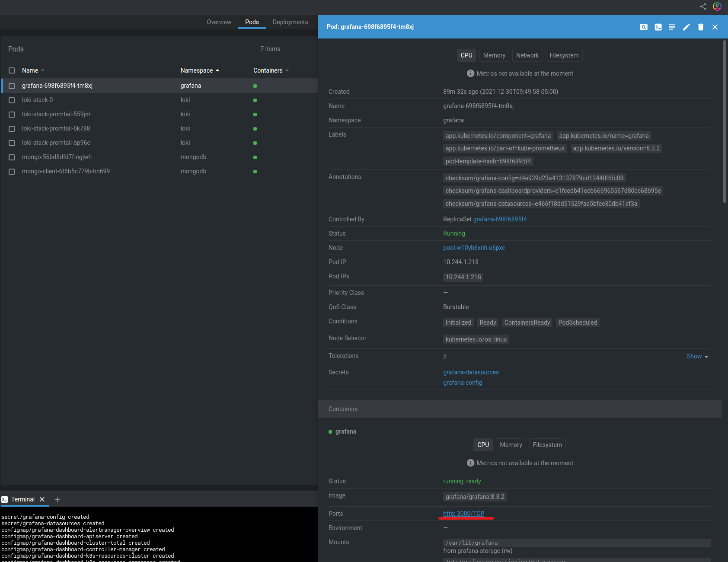
Task: Open the grafana-datasources secret link
Action: click(471, 372)
